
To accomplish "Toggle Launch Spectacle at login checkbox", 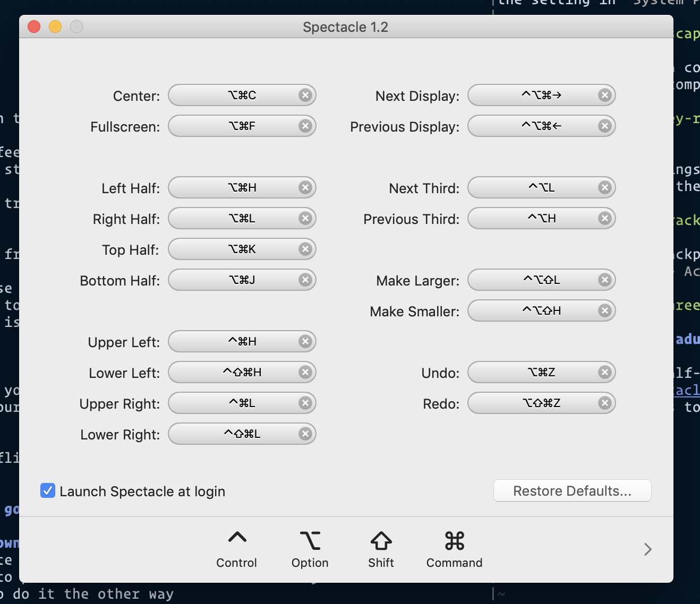I will point(48,490).
